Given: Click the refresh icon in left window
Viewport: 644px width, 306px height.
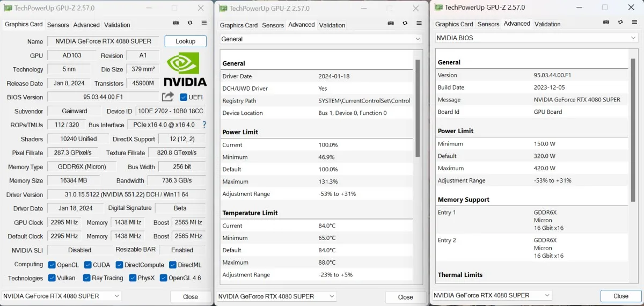Looking at the screenshot, I should (190, 23).
